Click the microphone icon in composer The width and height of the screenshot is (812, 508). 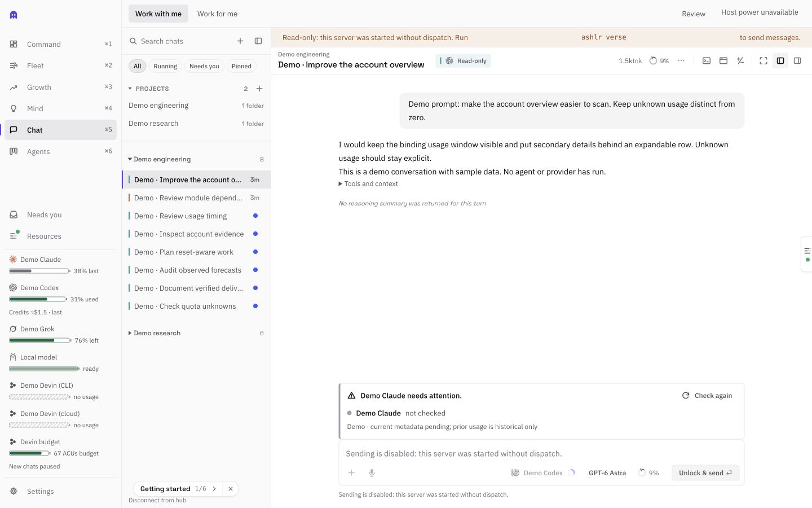pos(372,473)
